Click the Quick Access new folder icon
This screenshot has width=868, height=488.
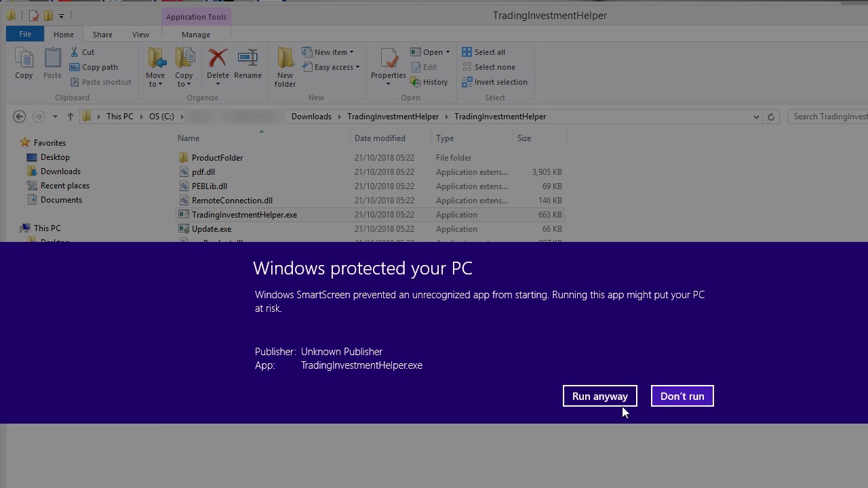pyautogui.click(x=48, y=16)
